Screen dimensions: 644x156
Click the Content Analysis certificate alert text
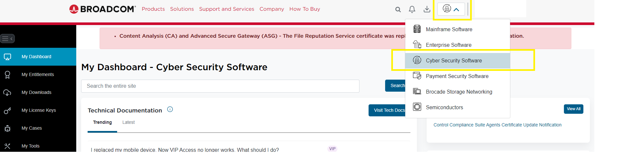262,36
